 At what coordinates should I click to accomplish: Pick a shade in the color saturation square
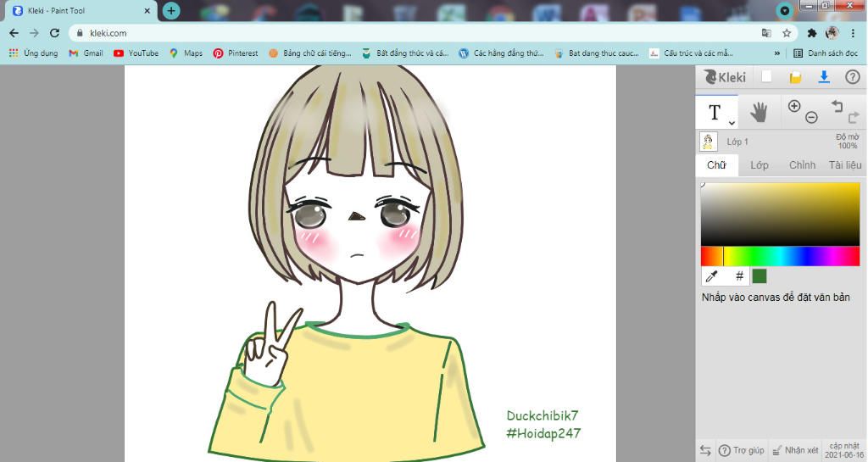pos(780,214)
